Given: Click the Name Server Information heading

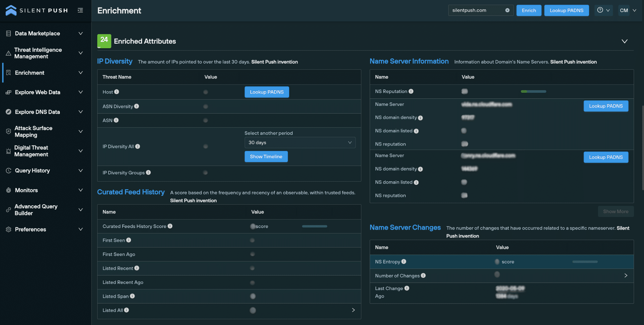Looking at the screenshot, I should coord(409,61).
